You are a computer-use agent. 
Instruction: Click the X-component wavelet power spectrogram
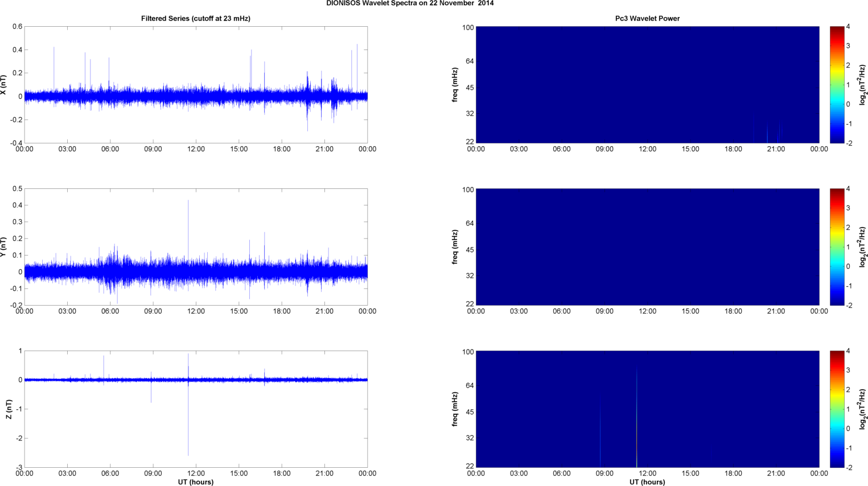click(647, 85)
